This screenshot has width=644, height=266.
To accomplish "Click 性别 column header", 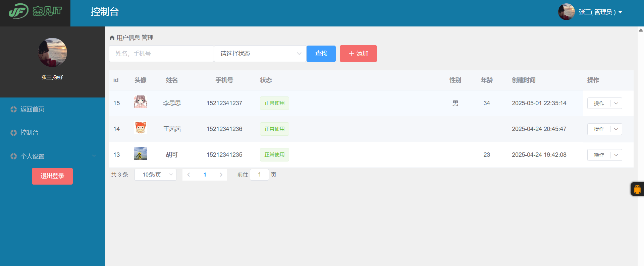I will pos(455,80).
